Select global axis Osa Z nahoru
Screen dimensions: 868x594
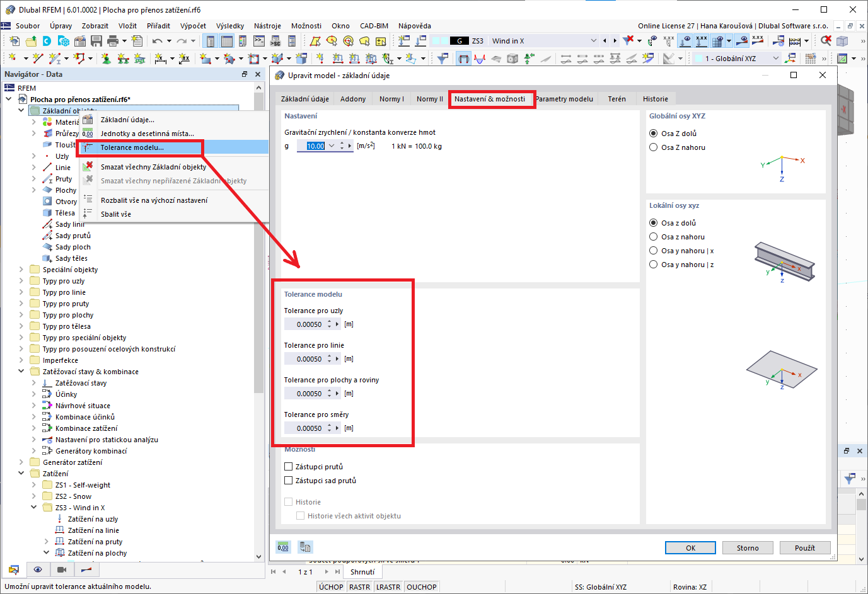coord(654,147)
